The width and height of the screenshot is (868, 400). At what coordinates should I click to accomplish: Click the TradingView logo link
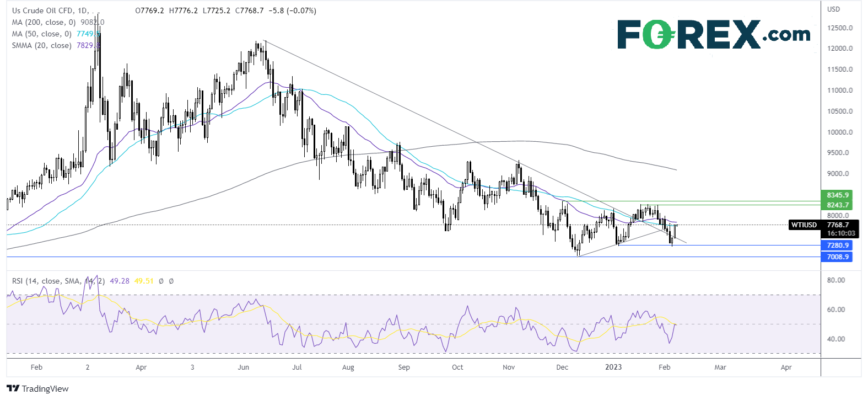tap(38, 388)
